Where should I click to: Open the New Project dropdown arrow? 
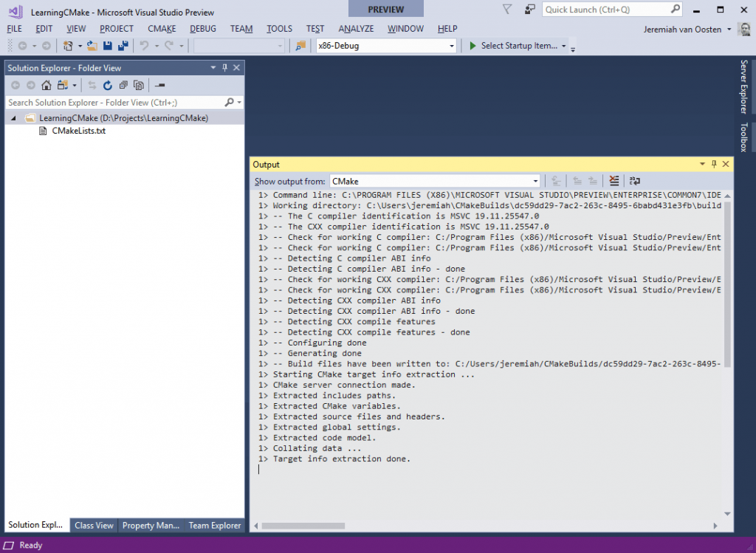80,46
